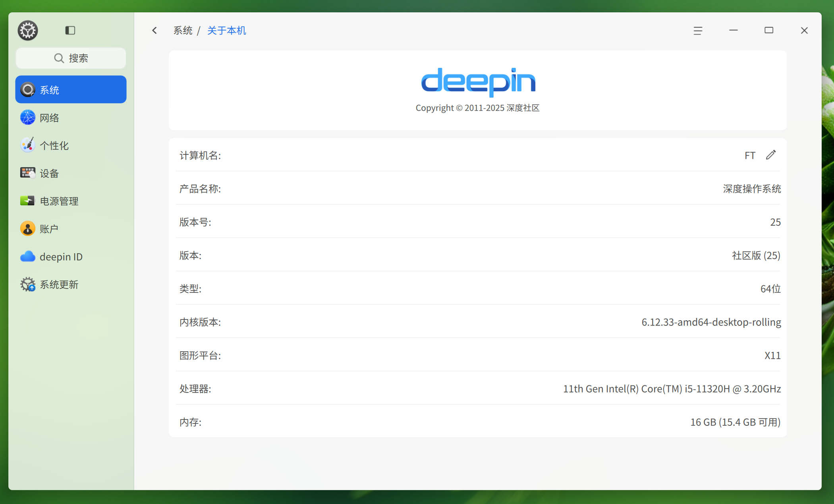Open the 网络 network settings
The image size is (834, 504).
click(x=71, y=117)
